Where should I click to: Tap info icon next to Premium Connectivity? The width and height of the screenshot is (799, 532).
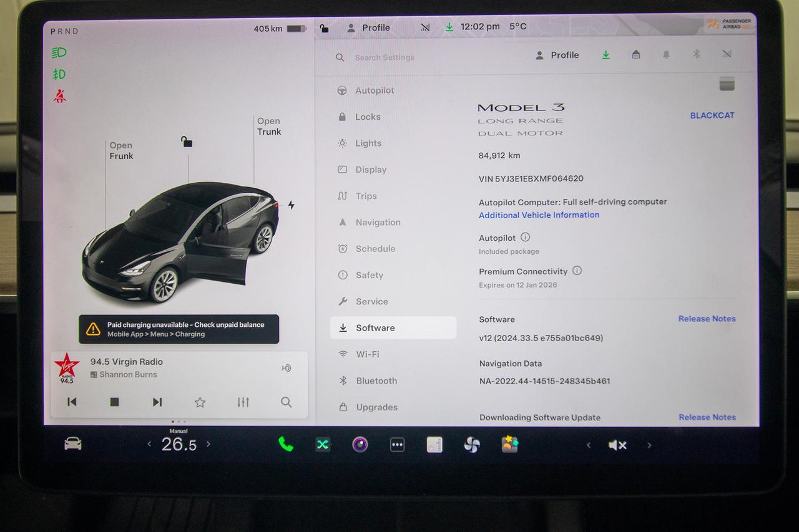pyautogui.click(x=577, y=271)
